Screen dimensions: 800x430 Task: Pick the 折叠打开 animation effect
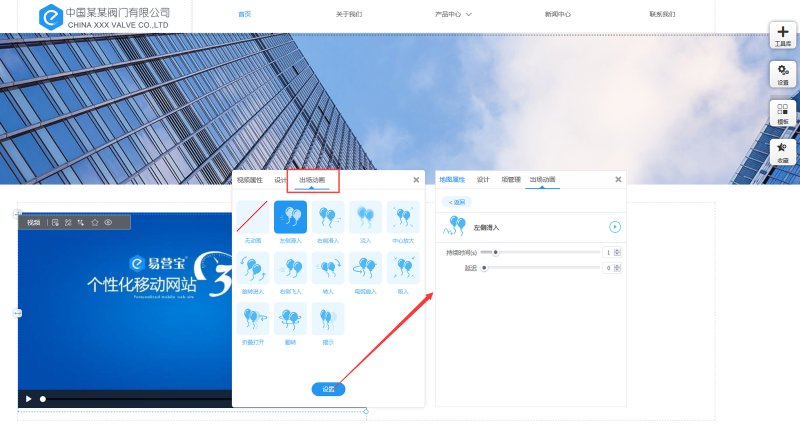252,320
